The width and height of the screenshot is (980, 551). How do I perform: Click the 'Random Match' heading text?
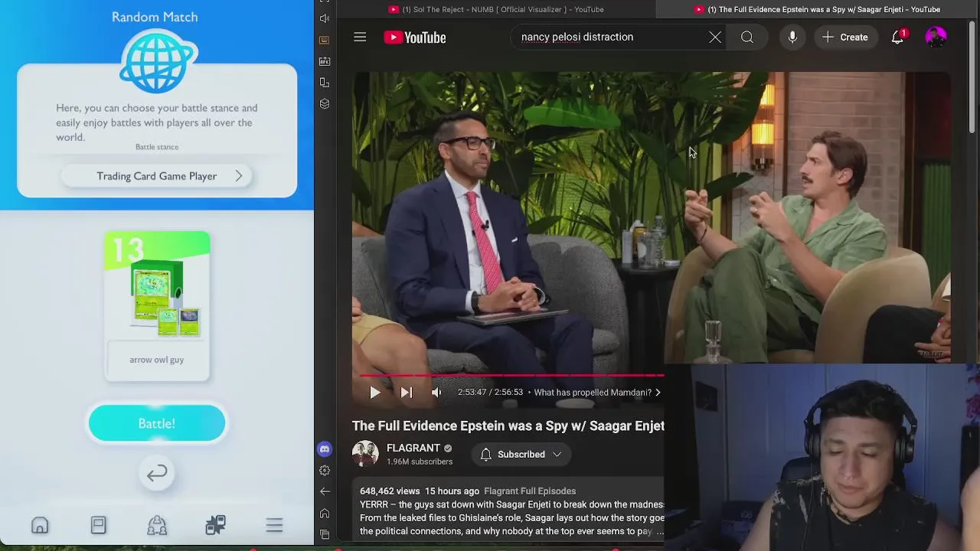tap(155, 17)
